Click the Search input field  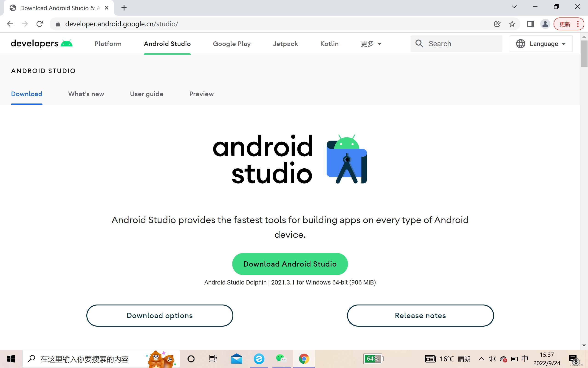tap(456, 43)
